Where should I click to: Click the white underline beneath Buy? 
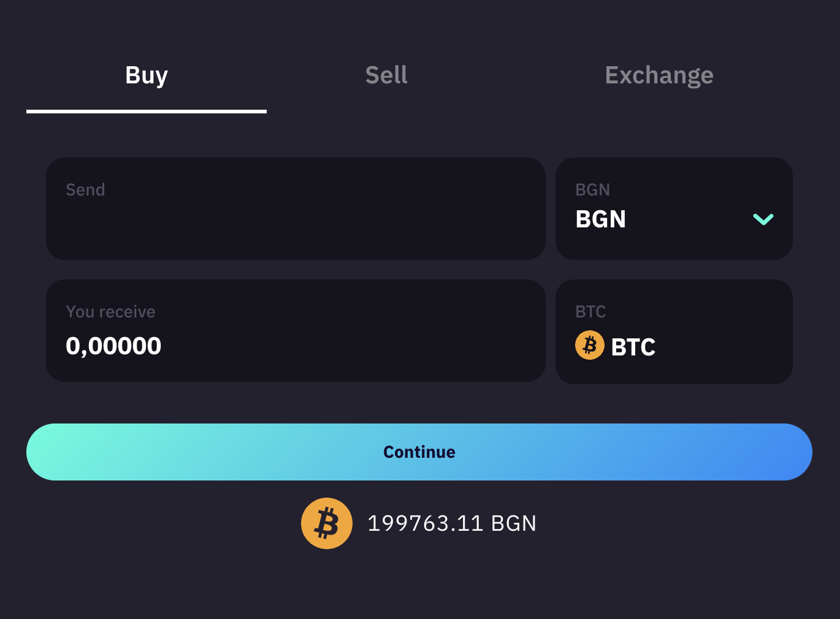[147, 112]
